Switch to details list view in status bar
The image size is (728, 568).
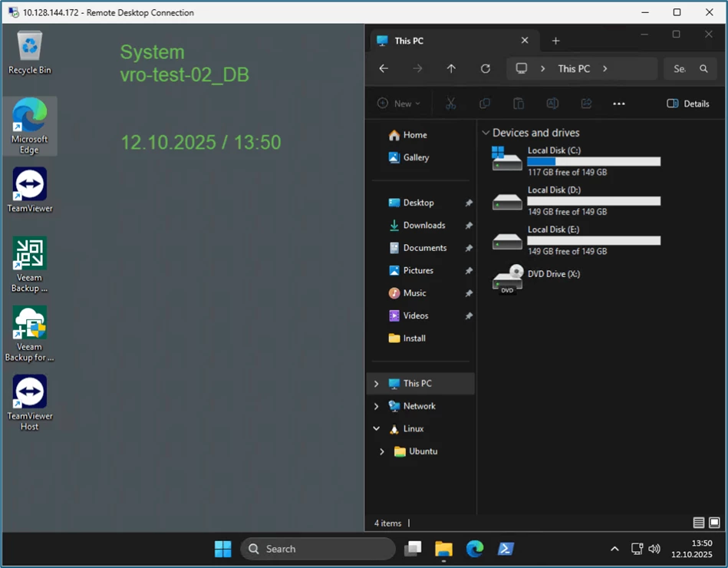[698, 523]
